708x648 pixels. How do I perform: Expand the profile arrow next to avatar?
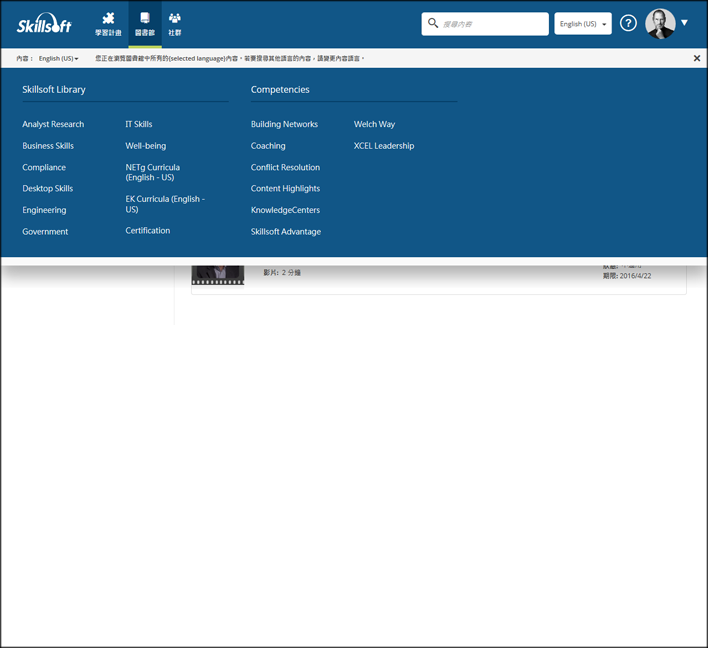[x=685, y=23]
